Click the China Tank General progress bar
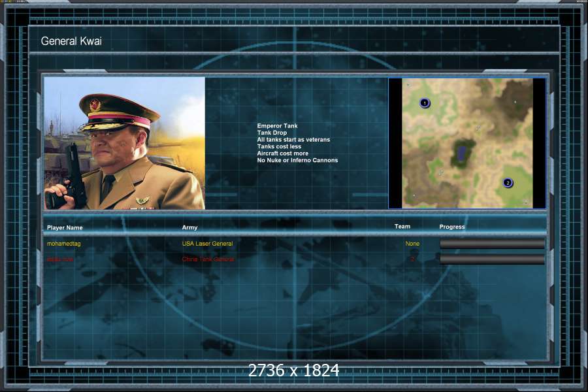The image size is (588, 392). coord(492,259)
